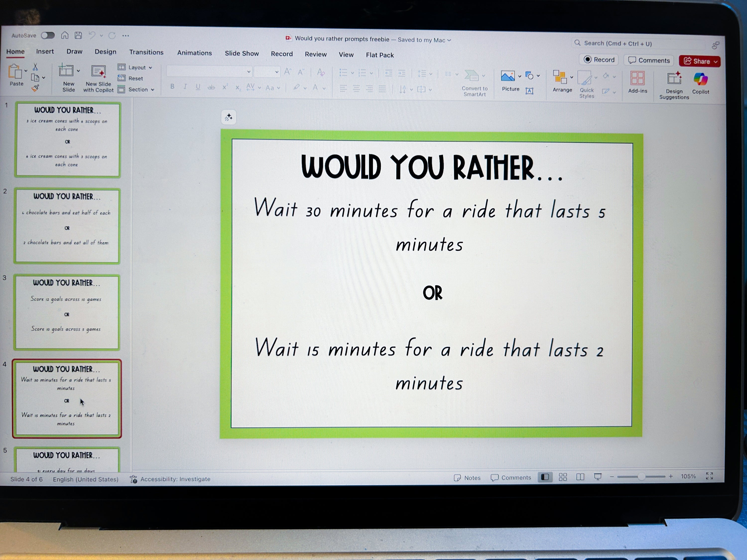Click the Cut scissors icon

pyautogui.click(x=35, y=67)
